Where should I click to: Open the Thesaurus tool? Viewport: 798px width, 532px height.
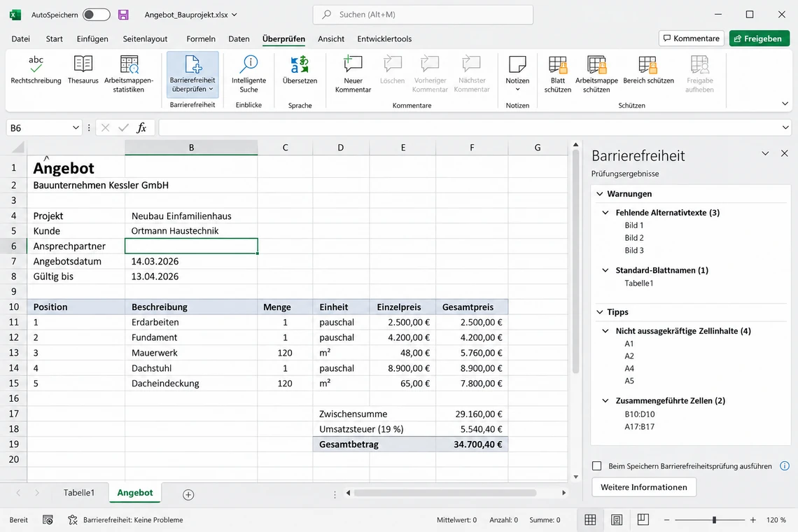pyautogui.click(x=83, y=70)
